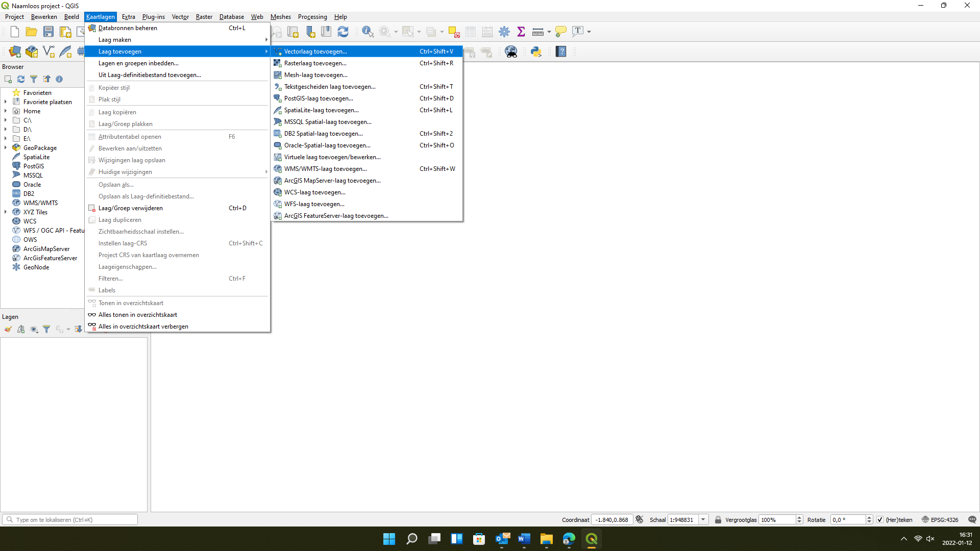Choose WFS-laag toevoegen menu item
The height and width of the screenshot is (551, 980).
point(367,204)
